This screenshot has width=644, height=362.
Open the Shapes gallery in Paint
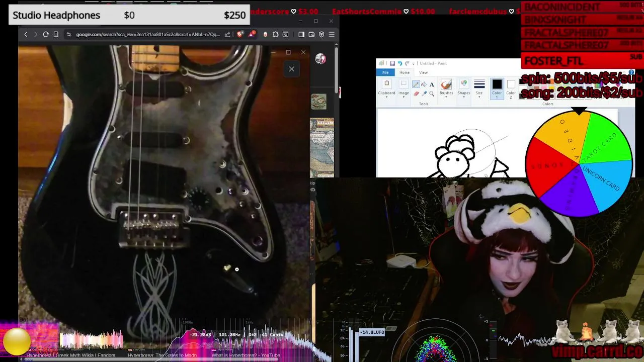(464, 88)
